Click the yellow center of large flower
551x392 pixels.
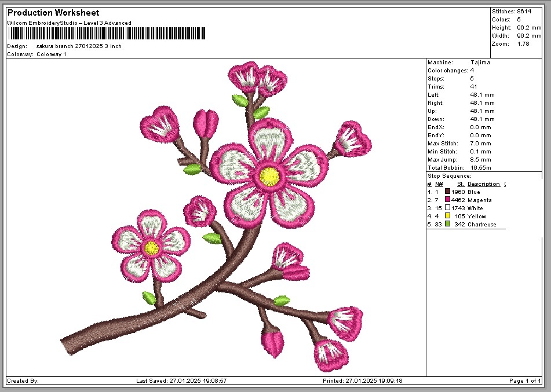click(x=269, y=175)
